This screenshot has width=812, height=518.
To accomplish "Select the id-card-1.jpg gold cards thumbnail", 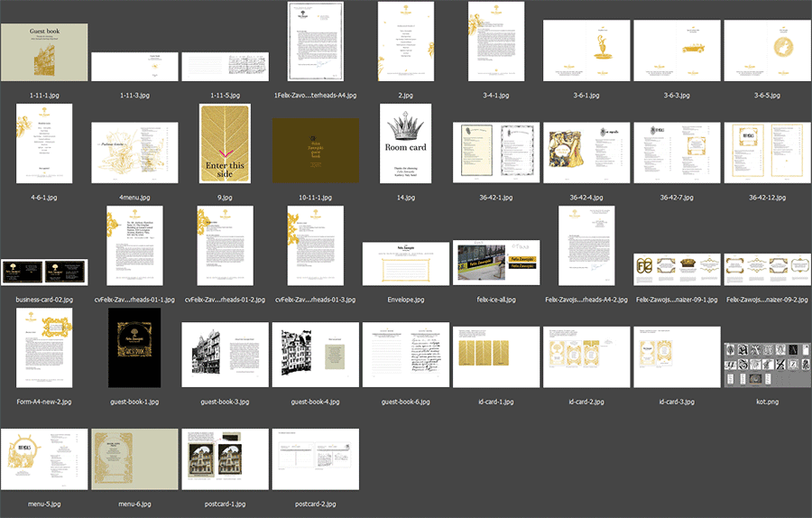I will [x=495, y=356].
